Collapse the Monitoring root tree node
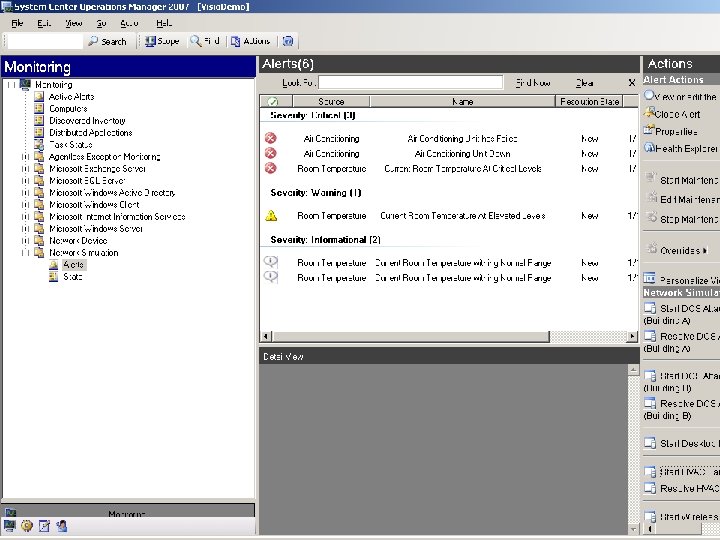 pyautogui.click(x=11, y=84)
